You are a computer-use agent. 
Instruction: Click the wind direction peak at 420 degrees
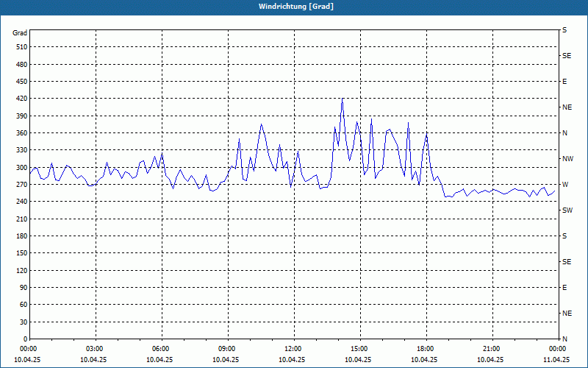(343, 99)
